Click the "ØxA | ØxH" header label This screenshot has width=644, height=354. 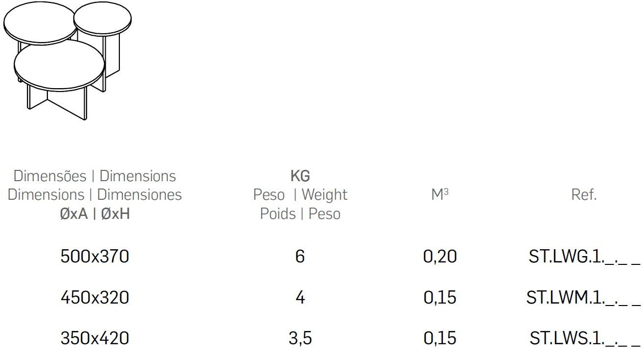(94, 214)
